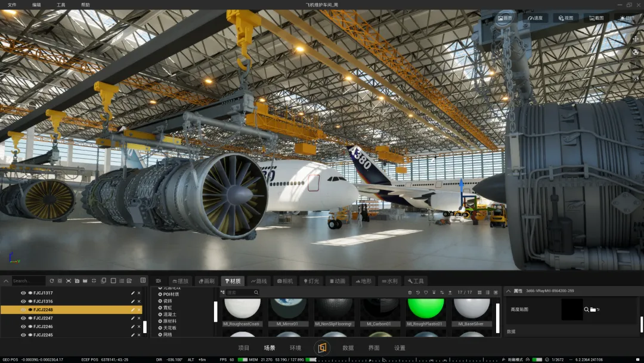
Task: Collapse the material category sidebar
Action: [158, 281]
